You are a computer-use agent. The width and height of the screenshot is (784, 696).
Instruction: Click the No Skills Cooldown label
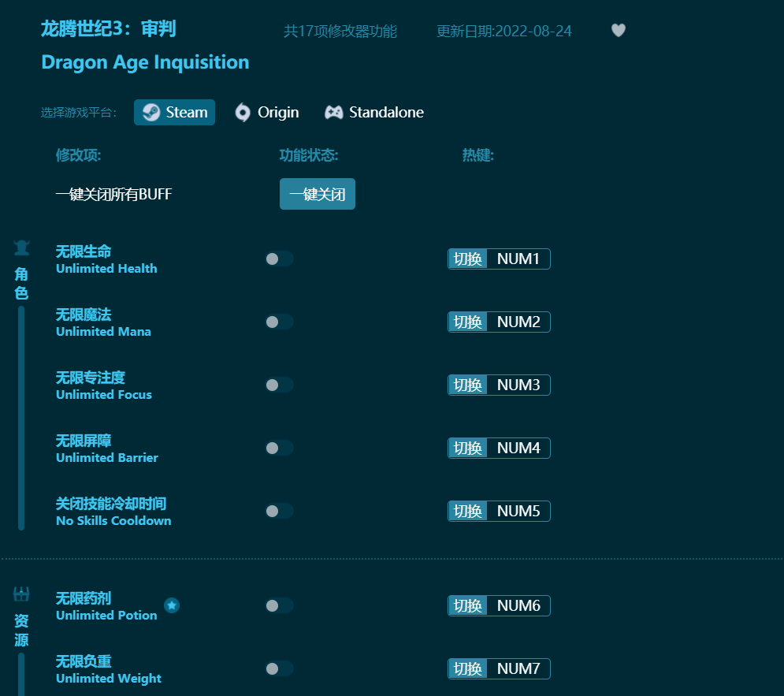click(x=113, y=520)
